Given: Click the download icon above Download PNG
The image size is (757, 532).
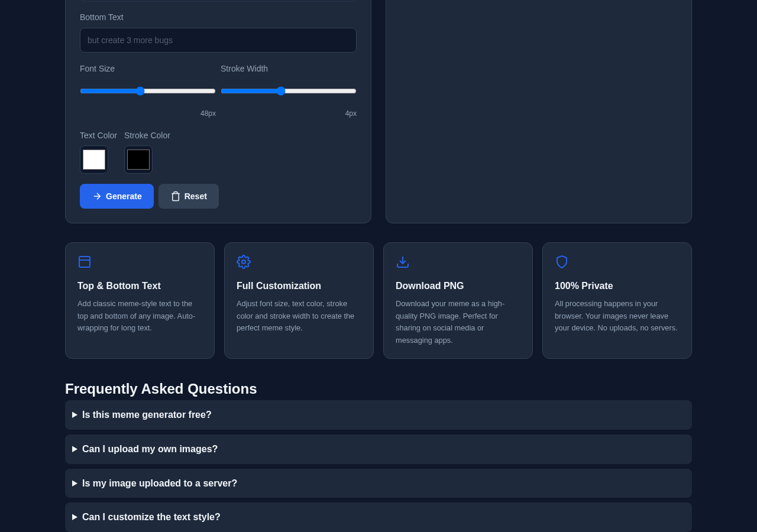Looking at the screenshot, I should (403, 262).
